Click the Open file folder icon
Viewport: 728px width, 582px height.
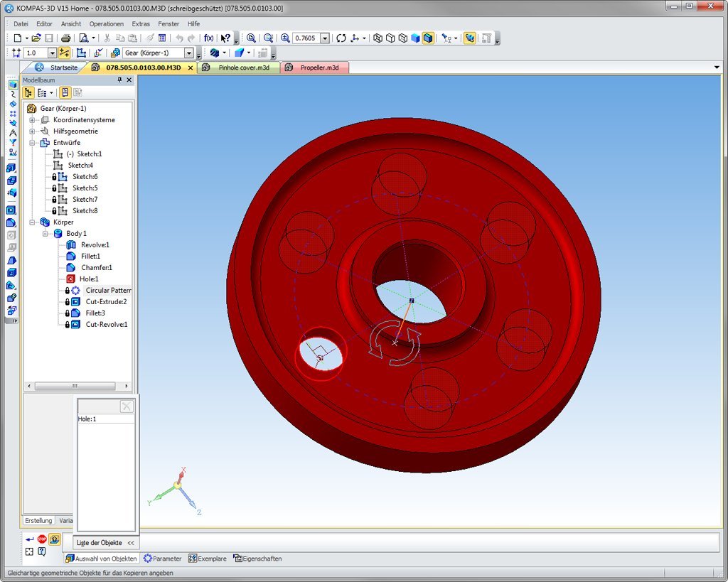(x=36, y=38)
